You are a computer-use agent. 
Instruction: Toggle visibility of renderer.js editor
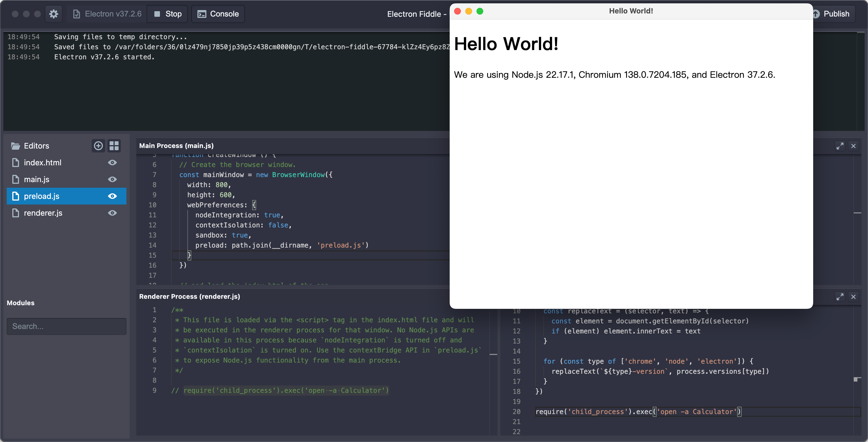[112, 213]
